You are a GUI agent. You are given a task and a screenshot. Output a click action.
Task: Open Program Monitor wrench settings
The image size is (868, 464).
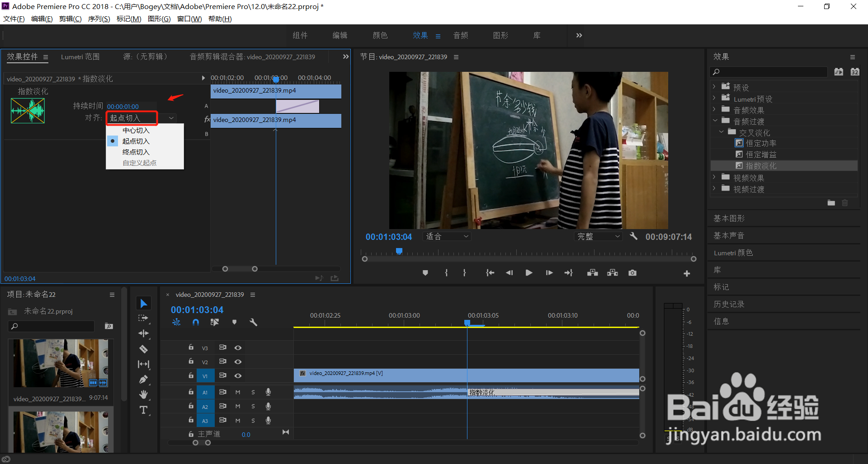(x=634, y=236)
